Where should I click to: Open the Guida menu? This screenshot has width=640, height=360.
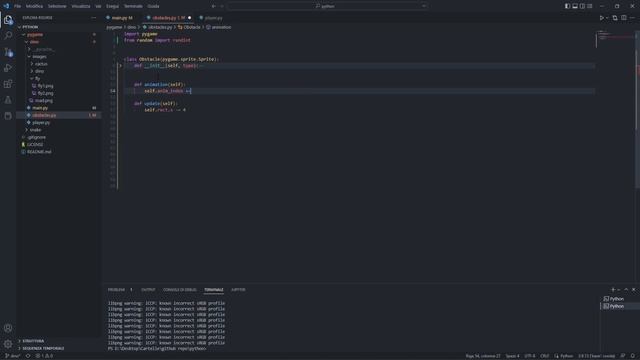tap(153, 6)
